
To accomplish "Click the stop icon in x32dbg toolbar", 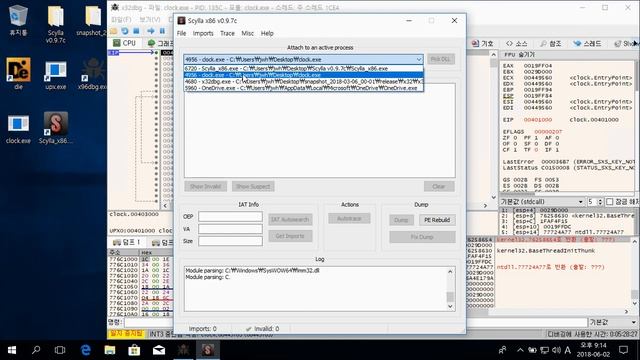I will [136, 31].
